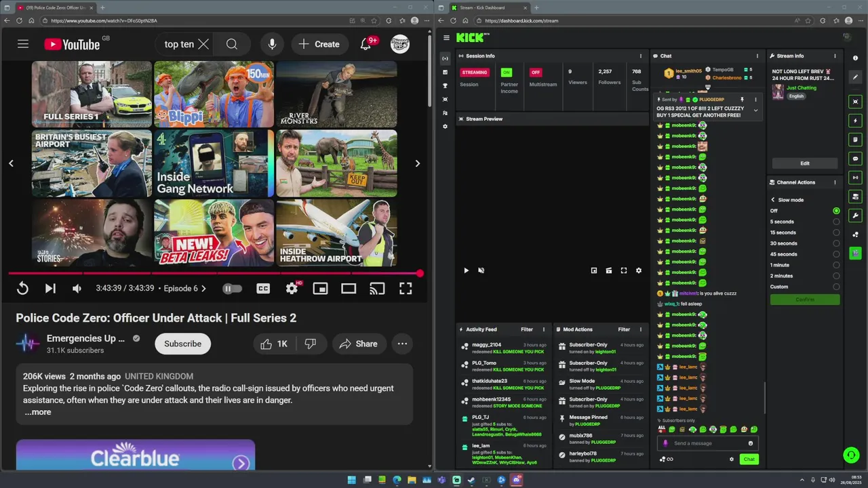Open Kick stream preview settings gear
Screen dimensions: 868x488
click(x=638, y=270)
